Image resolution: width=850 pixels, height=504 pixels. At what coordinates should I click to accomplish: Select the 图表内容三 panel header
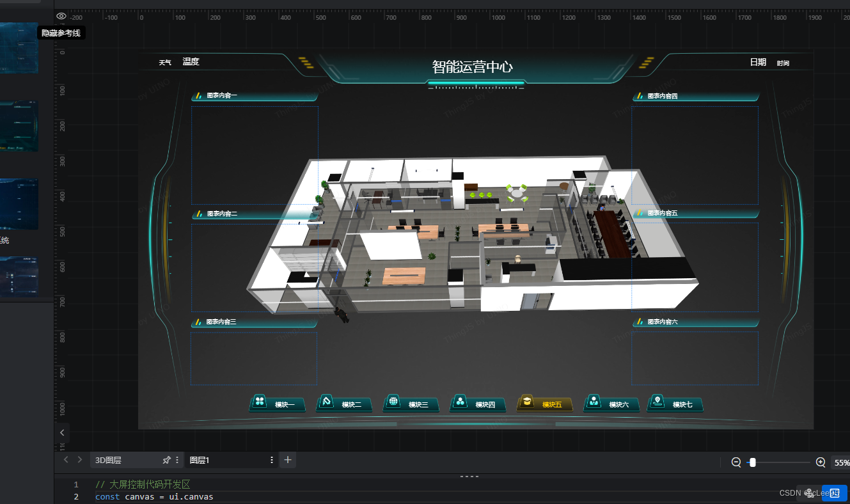[x=255, y=322]
